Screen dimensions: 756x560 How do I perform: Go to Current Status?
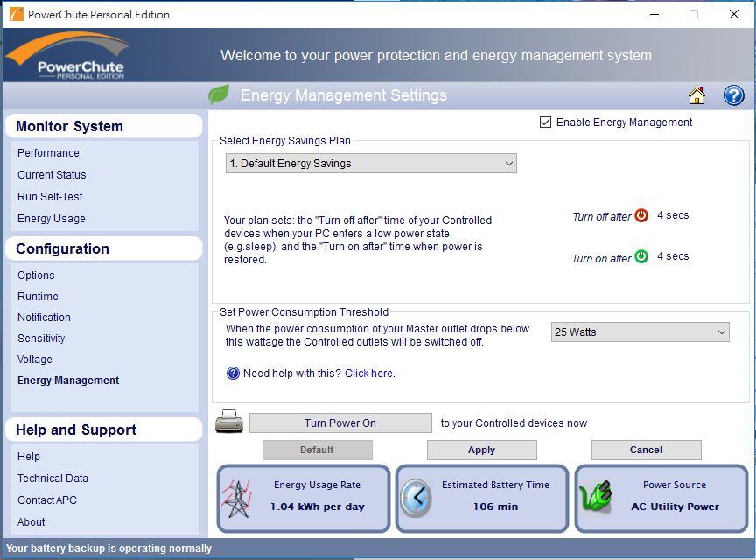(x=52, y=175)
